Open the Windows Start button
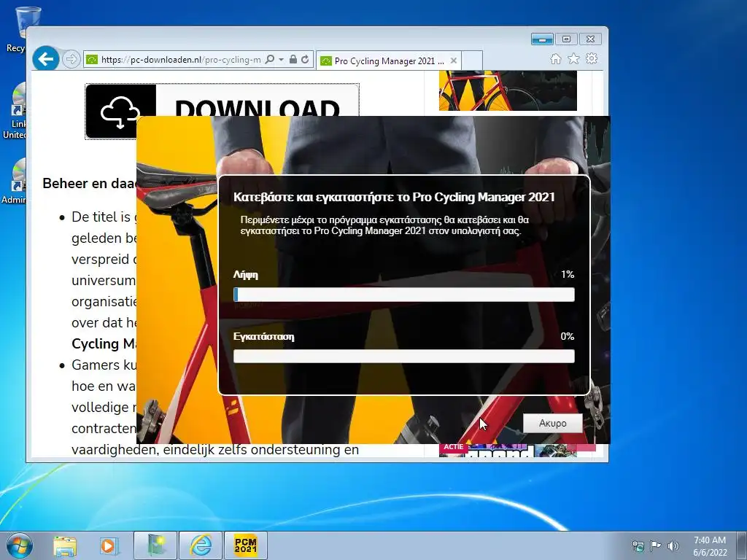This screenshot has height=560, width=747. (x=20, y=545)
